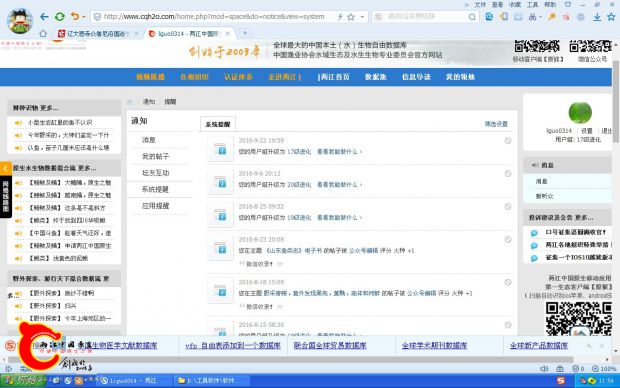Open a new tab with the plus button
The width and height of the screenshot is (620, 388).
pos(245,33)
